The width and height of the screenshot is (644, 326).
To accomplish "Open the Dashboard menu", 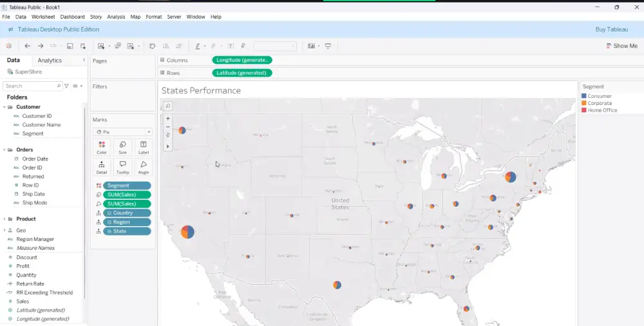I will click(x=72, y=17).
